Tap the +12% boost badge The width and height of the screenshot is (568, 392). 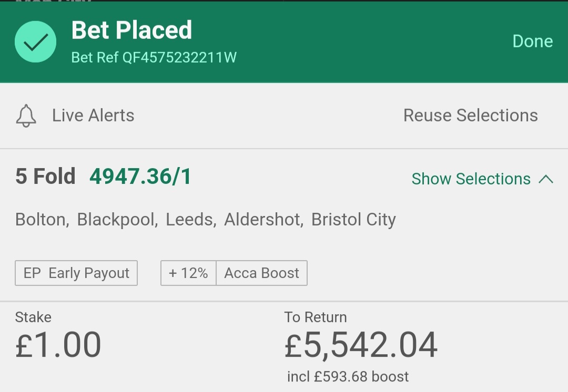[x=188, y=273]
